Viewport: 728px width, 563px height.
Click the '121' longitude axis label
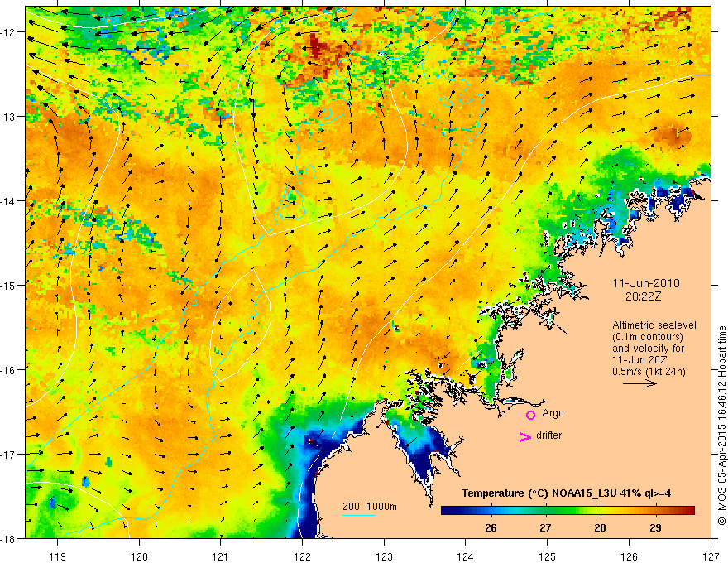tap(221, 557)
